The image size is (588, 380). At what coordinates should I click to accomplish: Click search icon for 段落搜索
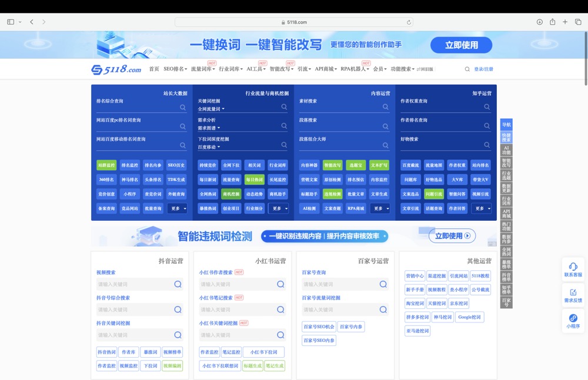tap(386, 126)
